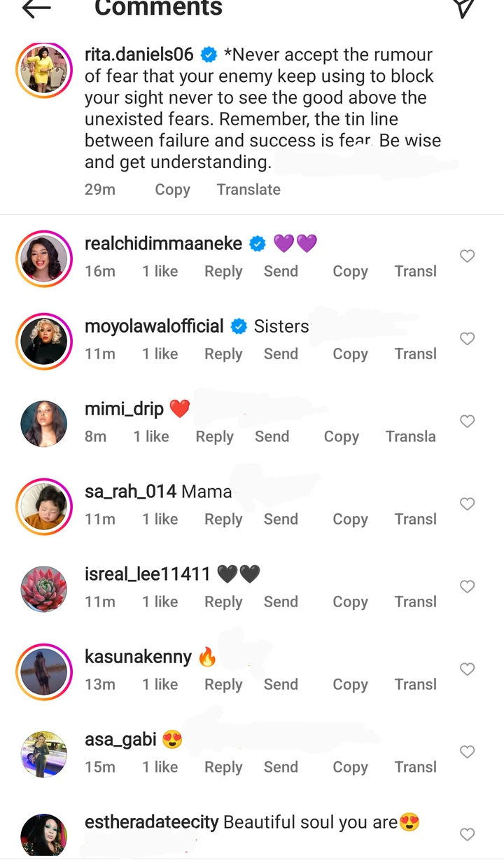Open rita.daniels06 profile picture
The image size is (504, 860).
tap(44, 71)
